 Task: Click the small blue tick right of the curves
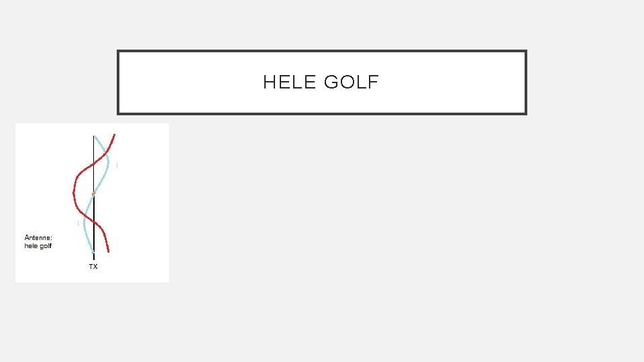117,165
